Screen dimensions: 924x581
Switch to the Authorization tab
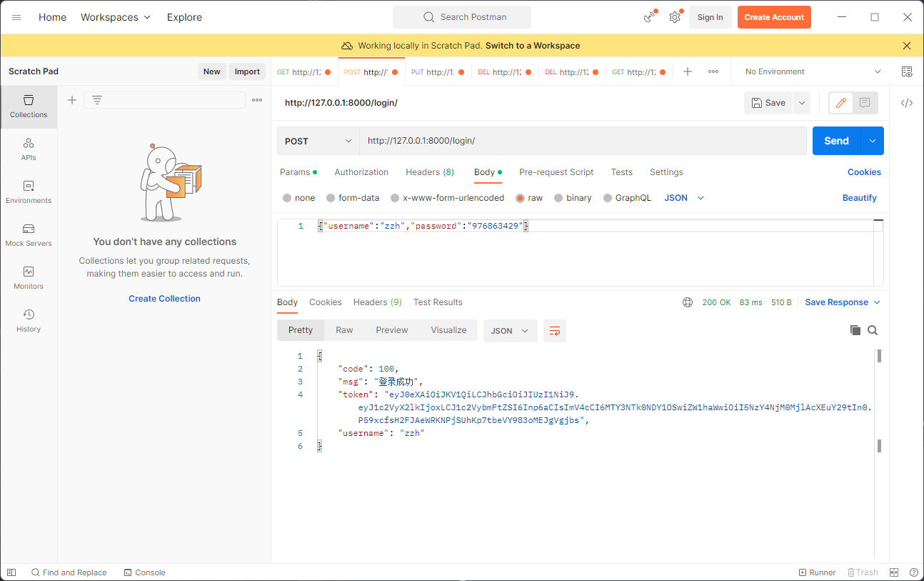[361, 172]
